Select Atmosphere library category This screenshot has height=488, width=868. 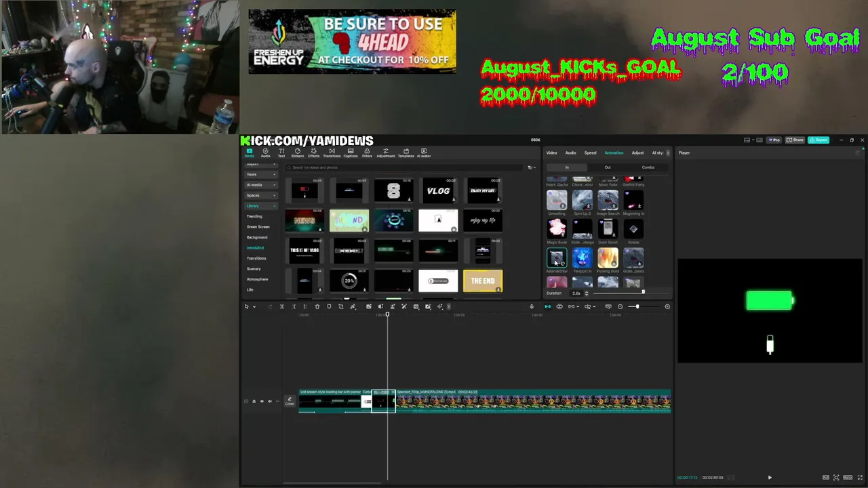258,279
